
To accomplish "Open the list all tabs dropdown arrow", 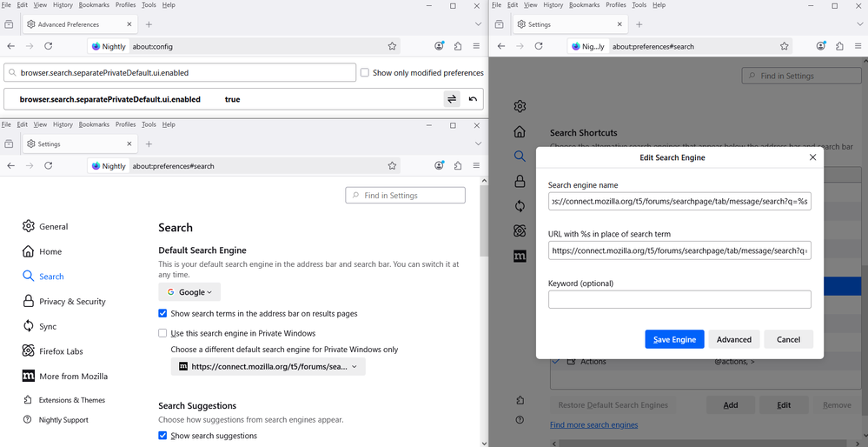I will pos(478,24).
